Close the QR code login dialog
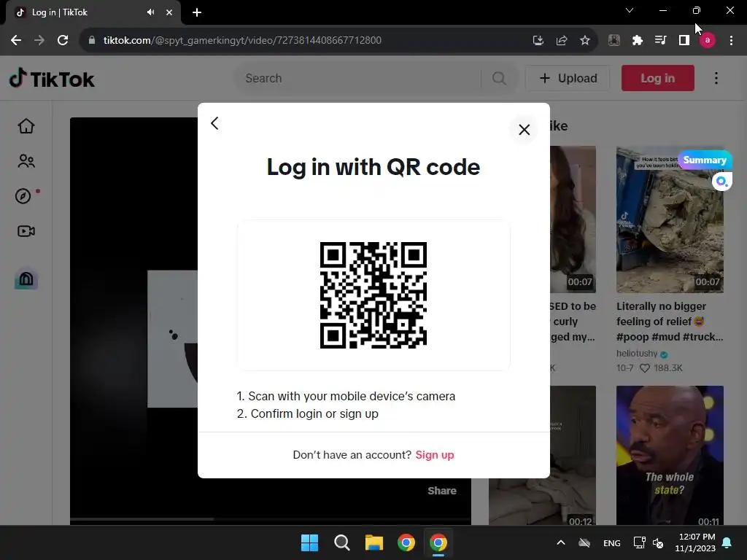 (x=524, y=130)
